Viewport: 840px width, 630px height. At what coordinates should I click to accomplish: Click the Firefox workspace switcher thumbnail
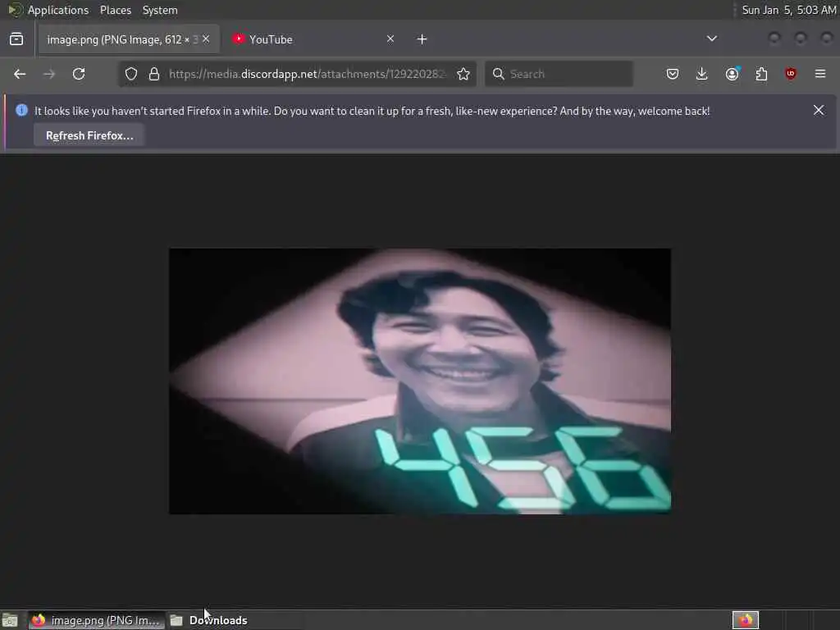tap(746, 620)
